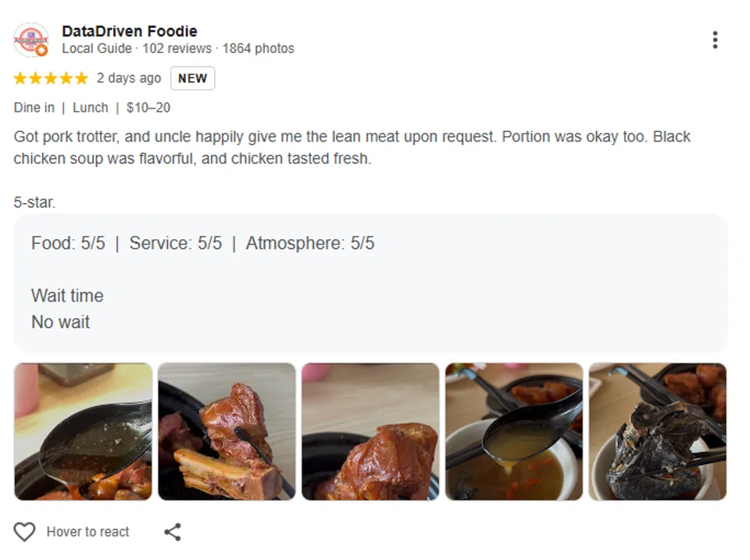Viewport: 750px width, 560px height.
Task: Open the three-dot more options menu
Action: 714,40
